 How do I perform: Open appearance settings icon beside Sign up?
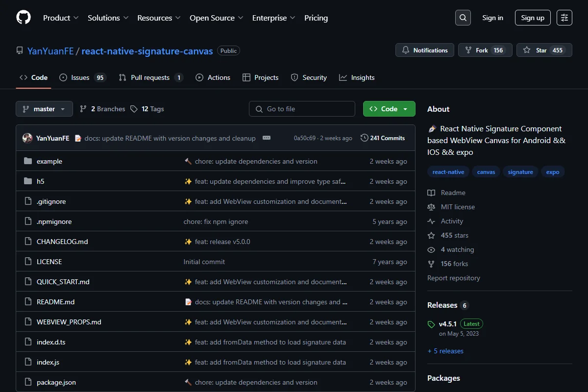pyautogui.click(x=564, y=18)
